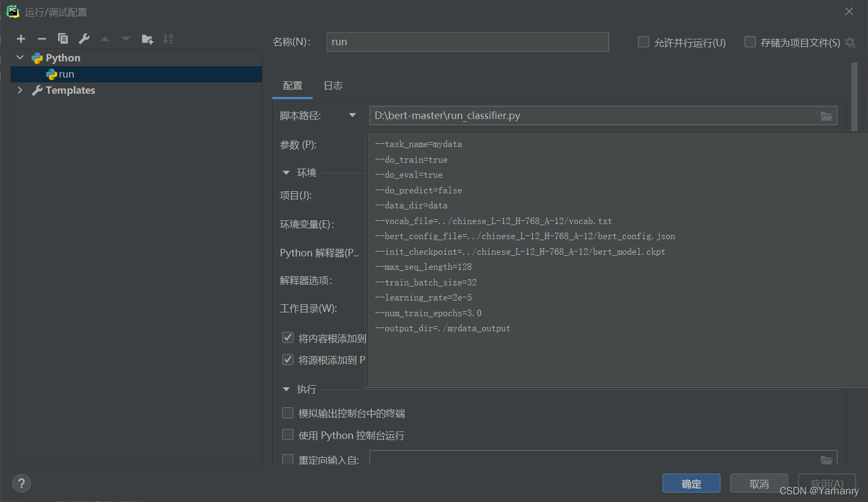The width and height of the screenshot is (868, 502).
Task: Enable emulate terminal in output console
Action: pyautogui.click(x=288, y=413)
